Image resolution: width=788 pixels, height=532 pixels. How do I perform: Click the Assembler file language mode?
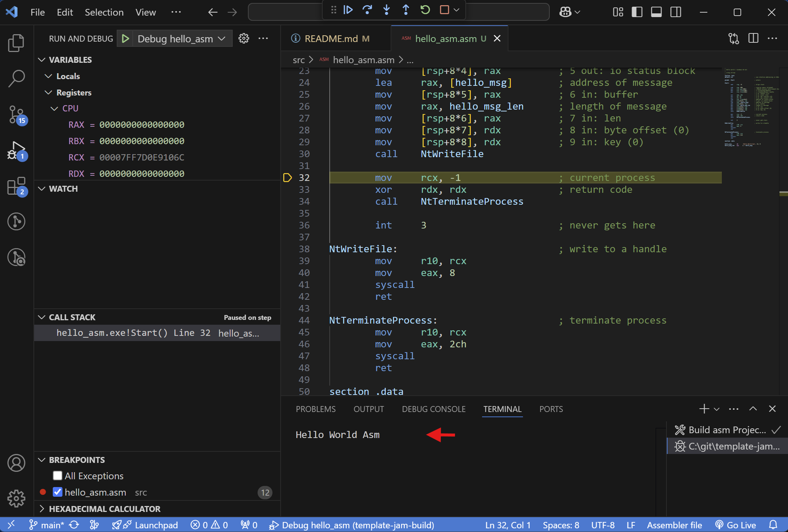[x=675, y=525]
